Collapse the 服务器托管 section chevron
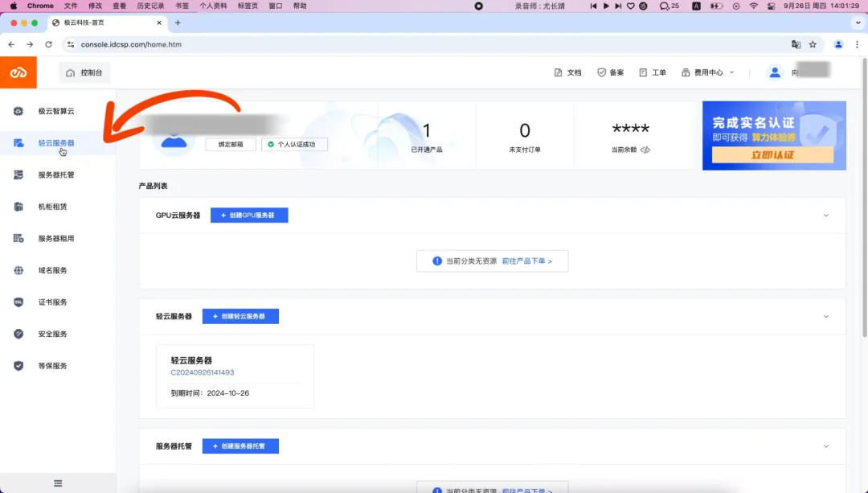The image size is (868, 493). coord(826,446)
